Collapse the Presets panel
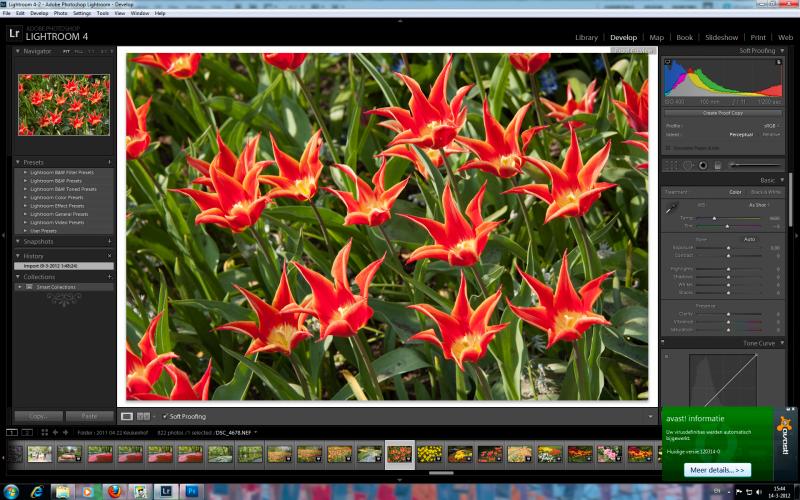The height and width of the screenshot is (500, 800). [x=18, y=162]
